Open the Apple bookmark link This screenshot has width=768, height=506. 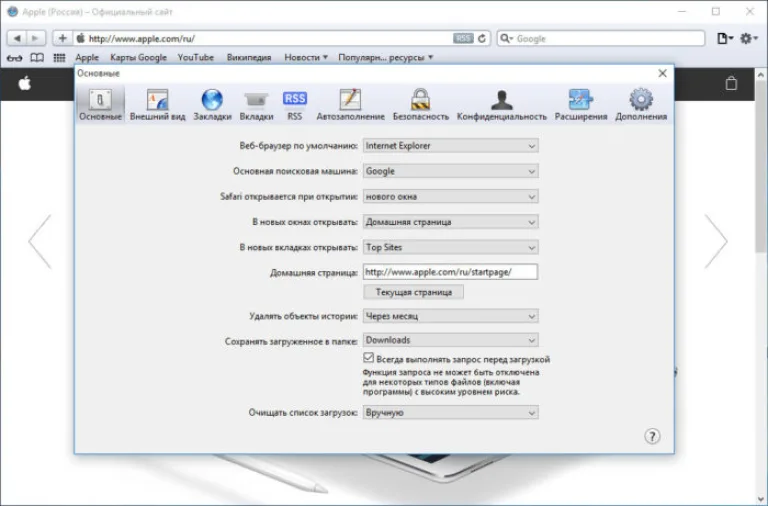tap(87, 57)
